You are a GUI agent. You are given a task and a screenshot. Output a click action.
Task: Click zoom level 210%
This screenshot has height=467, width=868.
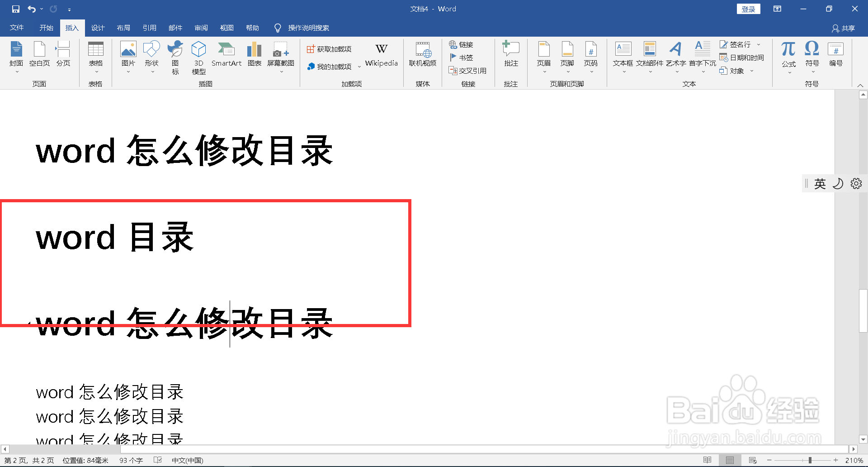click(x=854, y=460)
